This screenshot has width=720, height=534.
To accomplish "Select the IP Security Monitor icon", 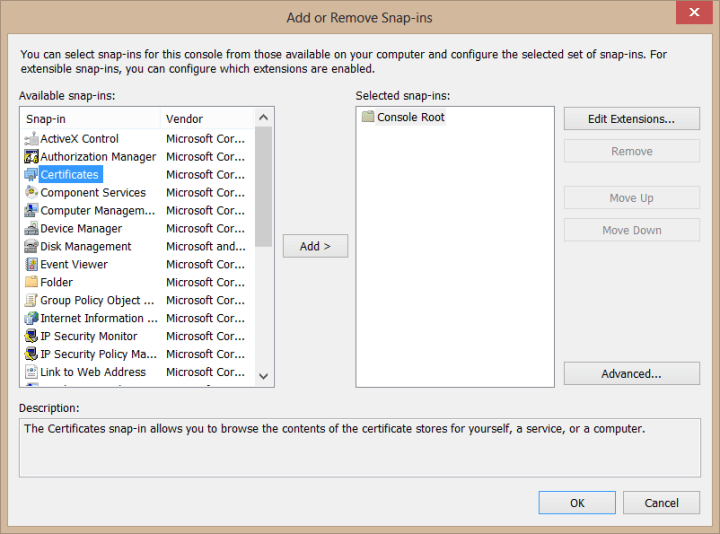I will [x=31, y=337].
